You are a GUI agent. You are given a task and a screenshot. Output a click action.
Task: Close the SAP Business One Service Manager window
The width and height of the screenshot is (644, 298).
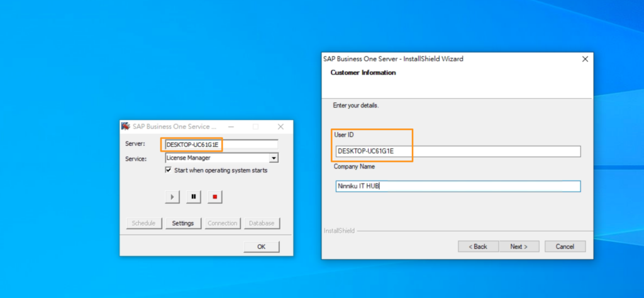coord(280,127)
